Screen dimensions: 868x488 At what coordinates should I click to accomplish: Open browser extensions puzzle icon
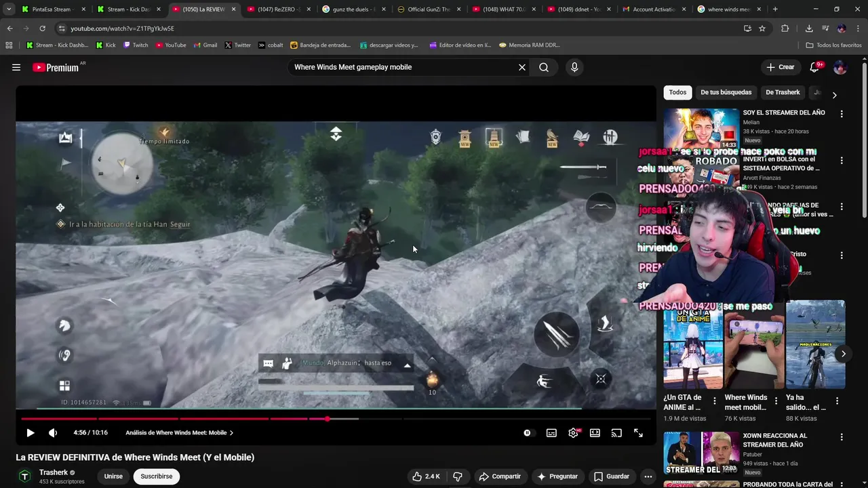[x=785, y=28]
